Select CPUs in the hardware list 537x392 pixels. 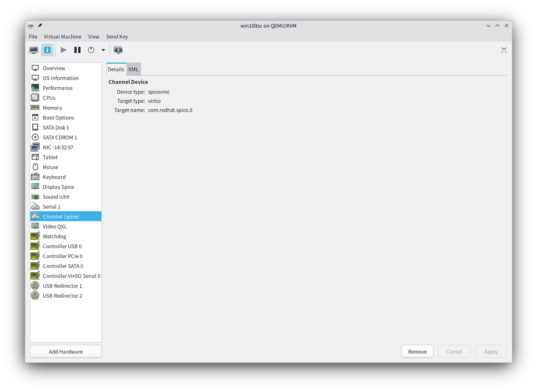(49, 98)
